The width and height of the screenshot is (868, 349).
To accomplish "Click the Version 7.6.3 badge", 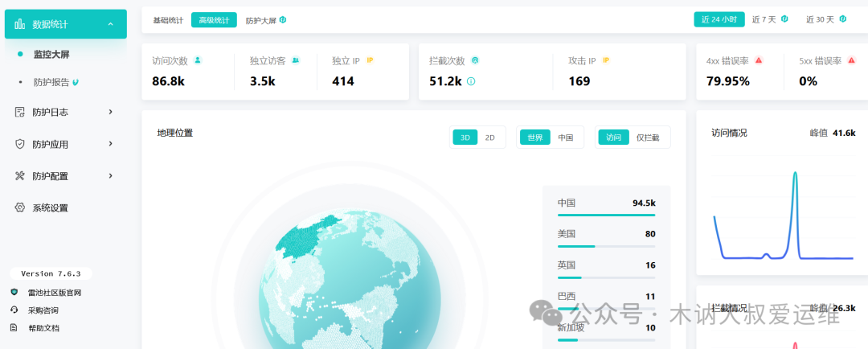I will click(51, 273).
